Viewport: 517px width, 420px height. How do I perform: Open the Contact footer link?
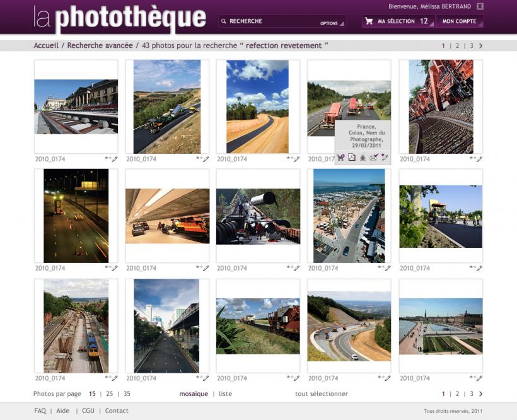tap(117, 411)
